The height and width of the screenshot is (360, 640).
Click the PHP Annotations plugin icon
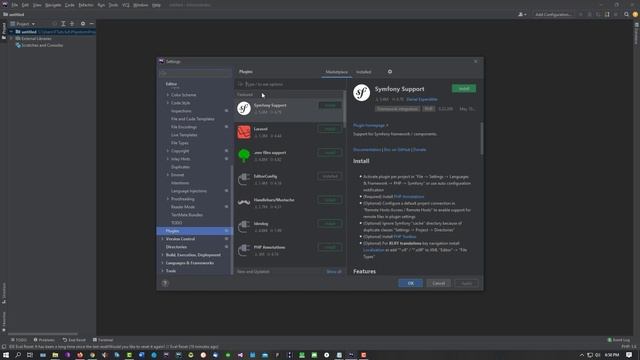click(x=244, y=250)
